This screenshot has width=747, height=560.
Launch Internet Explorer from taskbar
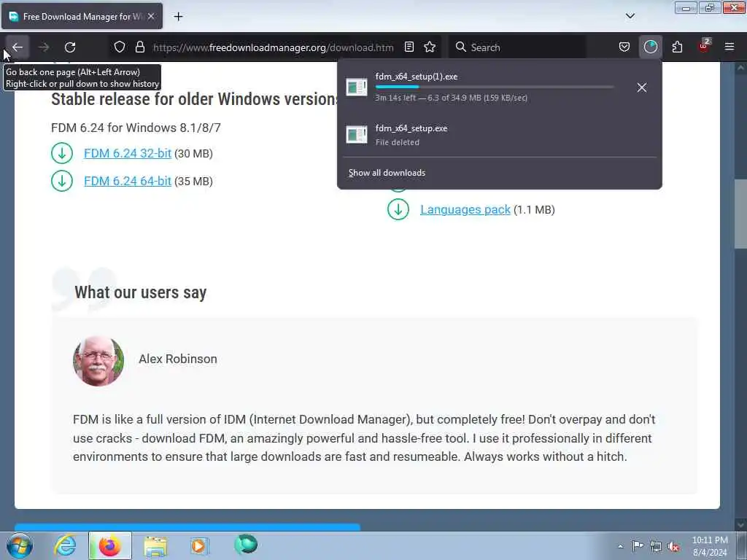65,545
